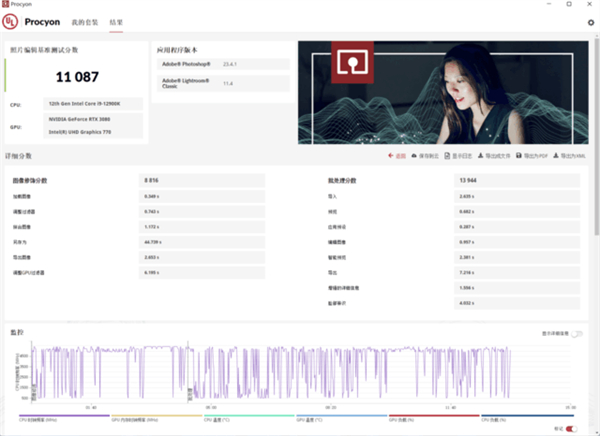The width and height of the screenshot is (600, 436).
Task: Click the UL Procyon logo
Action: (11, 21)
